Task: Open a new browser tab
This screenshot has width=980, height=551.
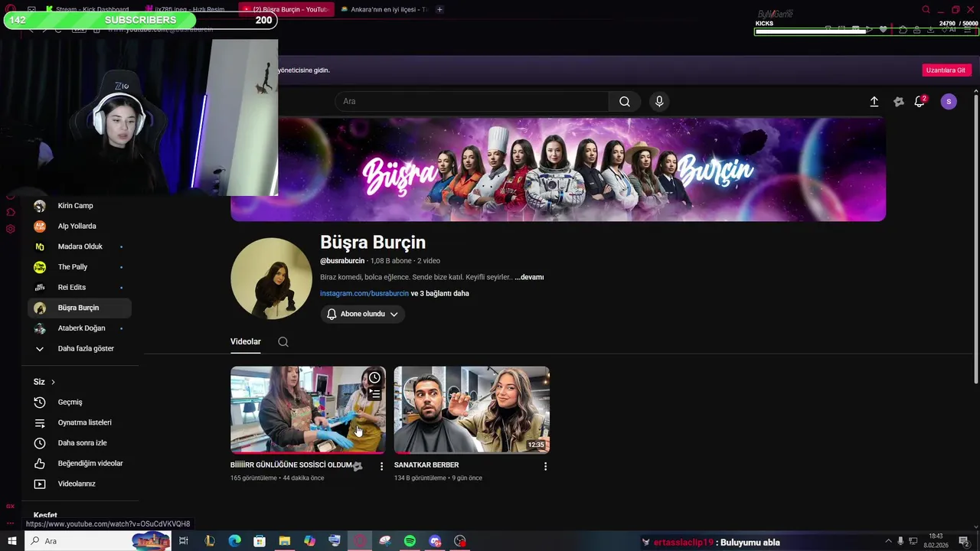Action: click(439, 9)
